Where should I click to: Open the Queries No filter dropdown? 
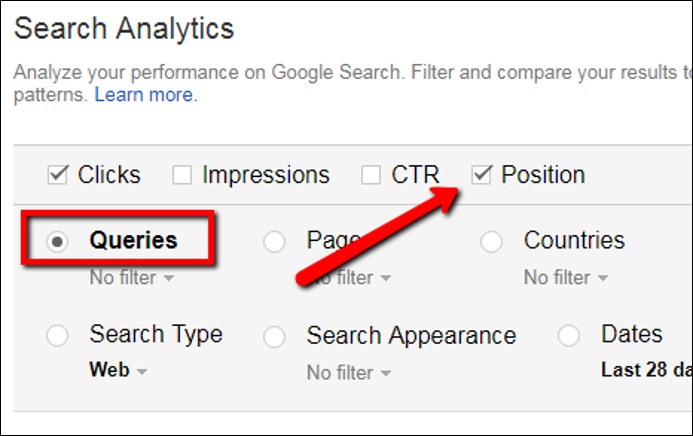(x=131, y=278)
